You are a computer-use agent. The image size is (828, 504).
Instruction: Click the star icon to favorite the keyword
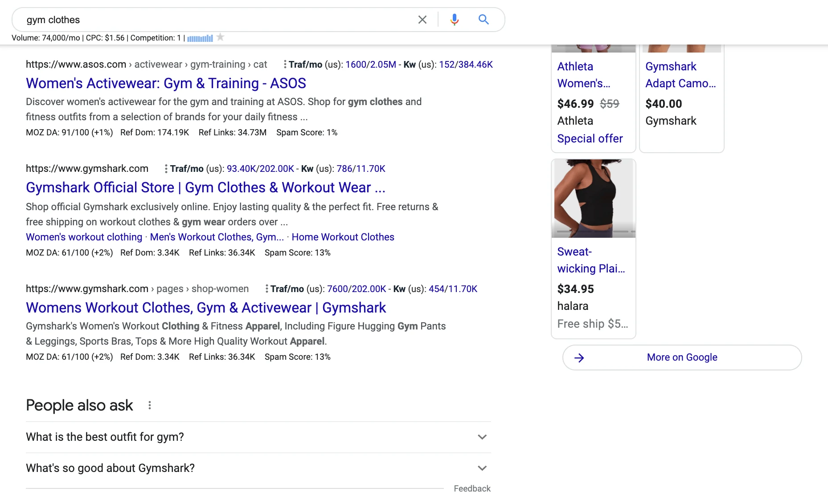pos(220,38)
